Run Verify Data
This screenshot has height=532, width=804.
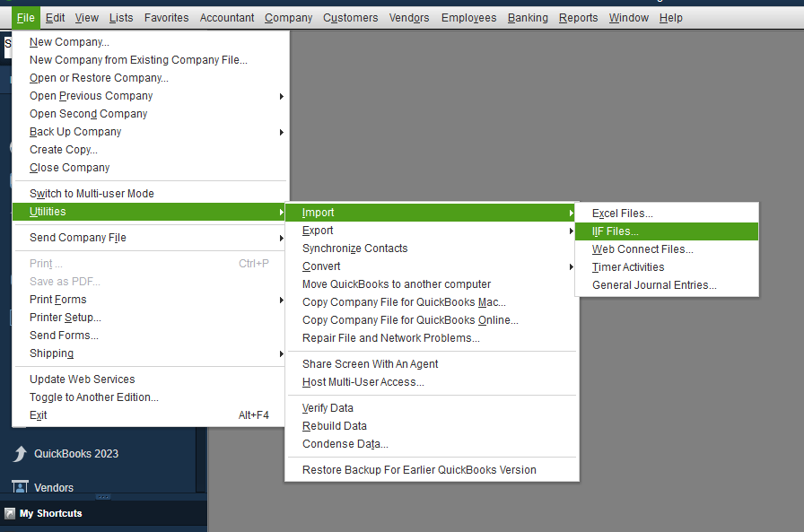point(432,408)
